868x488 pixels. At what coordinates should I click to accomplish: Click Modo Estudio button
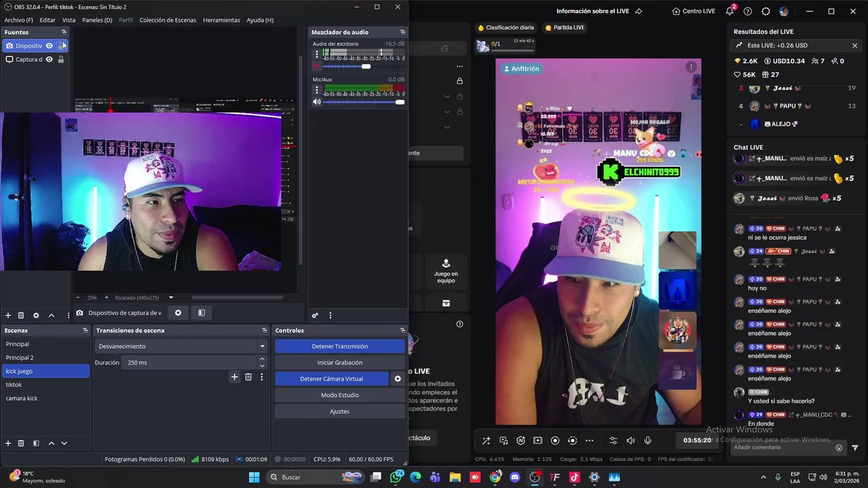340,395
